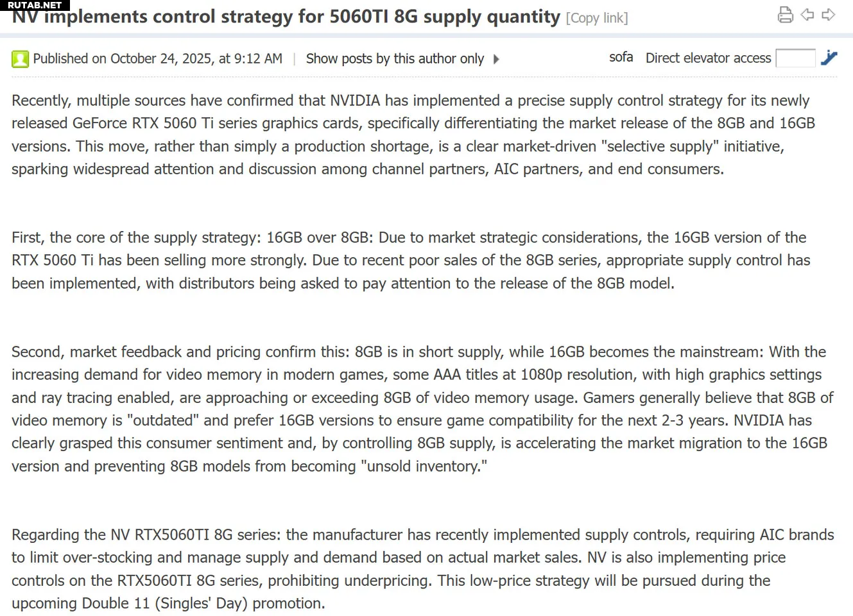Click the Copy link button
The width and height of the screenshot is (853, 616).
597,18
